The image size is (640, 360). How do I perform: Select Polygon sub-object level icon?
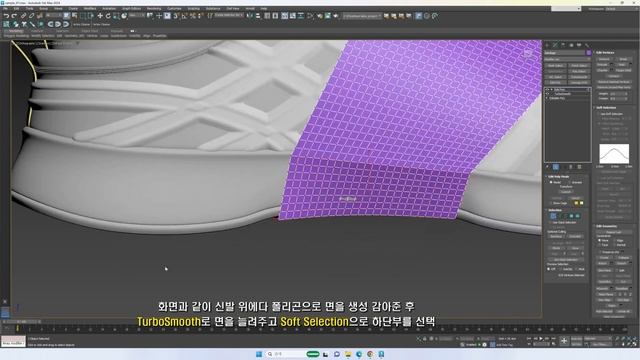click(571, 216)
